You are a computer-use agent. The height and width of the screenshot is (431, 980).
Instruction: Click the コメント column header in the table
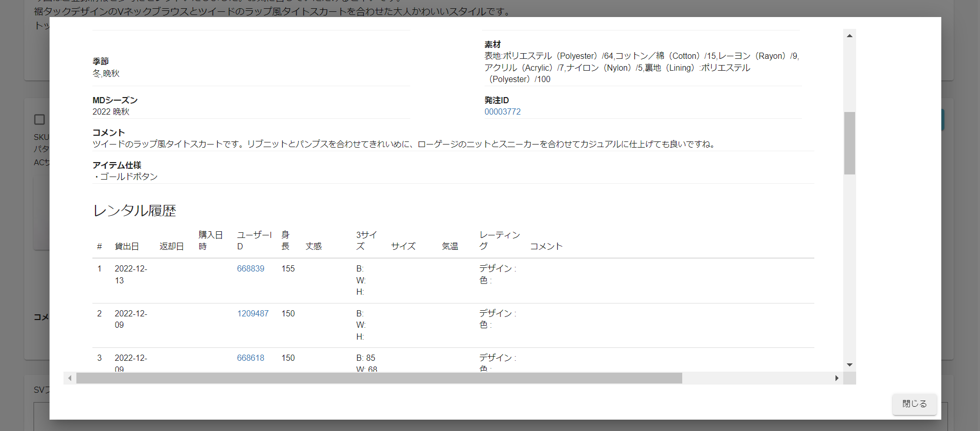[545, 246]
